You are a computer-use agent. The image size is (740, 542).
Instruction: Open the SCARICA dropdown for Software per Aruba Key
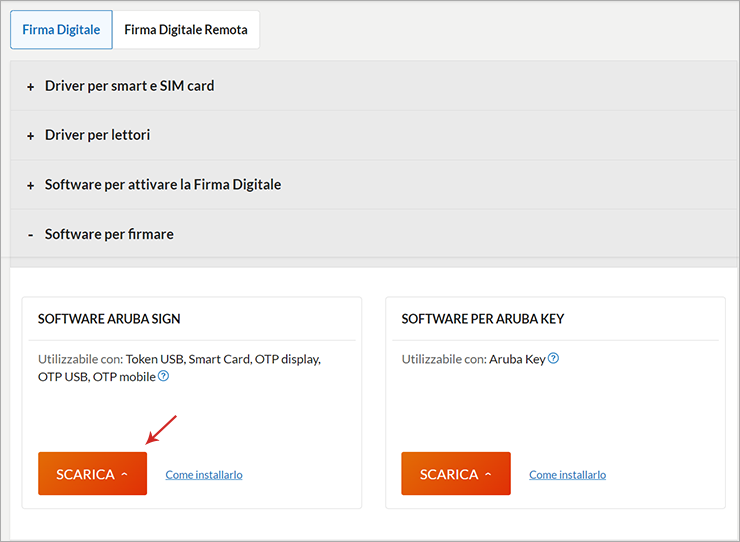pyautogui.click(x=456, y=474)
